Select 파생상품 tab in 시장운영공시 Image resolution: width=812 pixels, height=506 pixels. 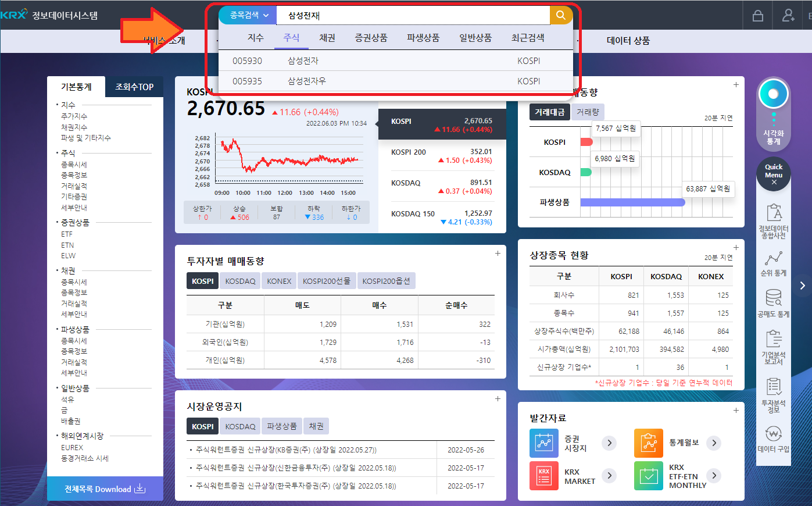(282, 426)
